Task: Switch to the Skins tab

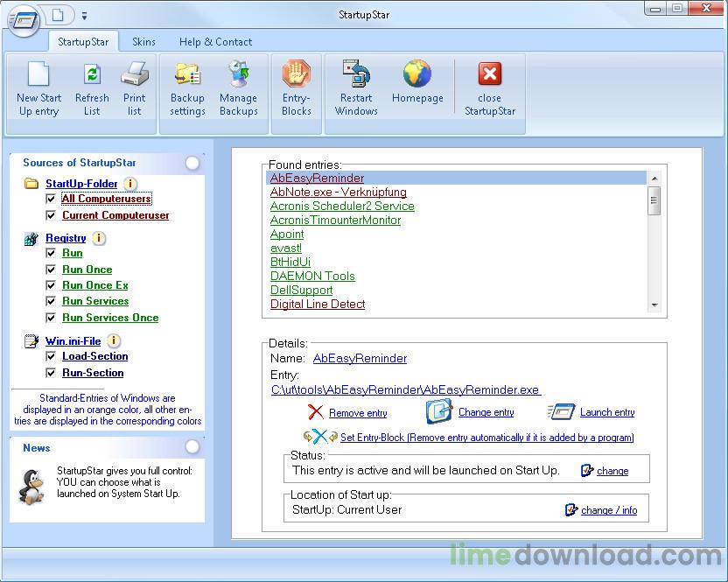Action: pos(143,42)
